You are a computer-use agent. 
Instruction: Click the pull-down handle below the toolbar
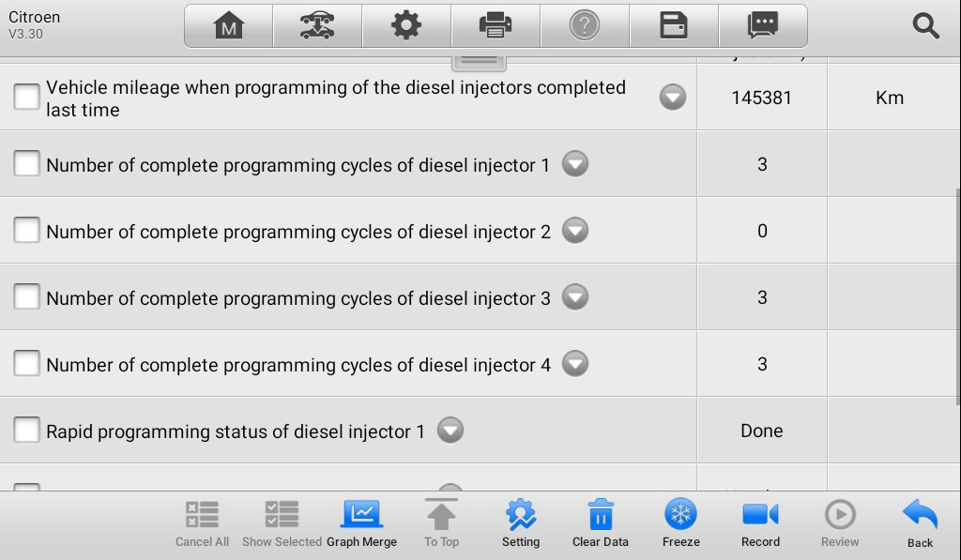(x=479, y=62)
